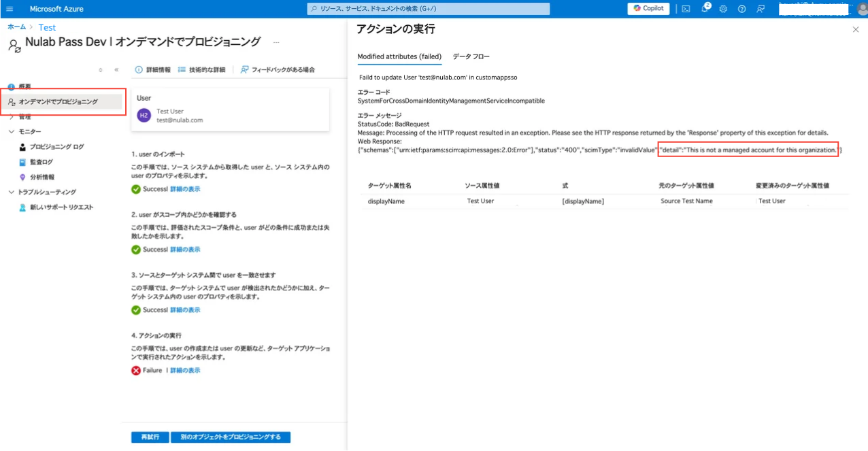Go to the Test breadcrumb
The height and width of the screenshot is (451, 868).
(x=47, y=27)
